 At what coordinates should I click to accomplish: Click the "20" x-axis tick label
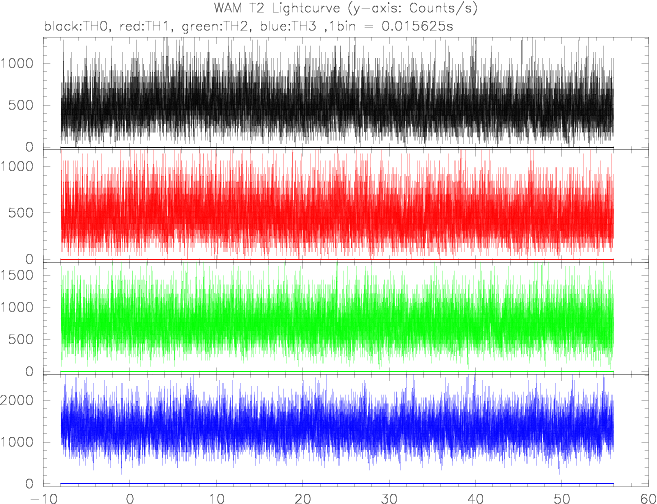[x=303, y=499]
